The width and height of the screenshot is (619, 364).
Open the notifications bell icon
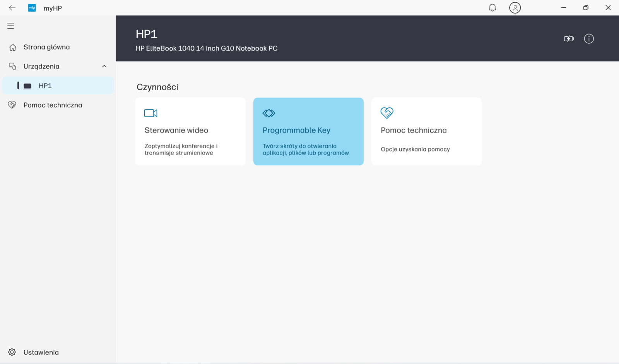(492, 8)
